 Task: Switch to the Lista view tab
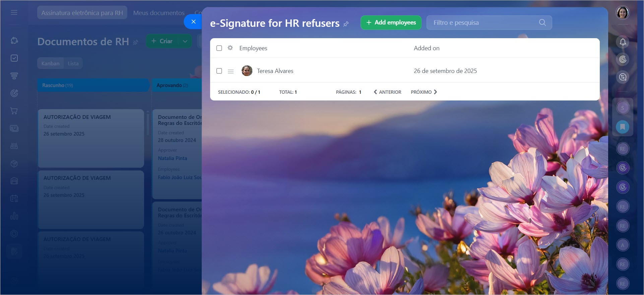[73, 63]
